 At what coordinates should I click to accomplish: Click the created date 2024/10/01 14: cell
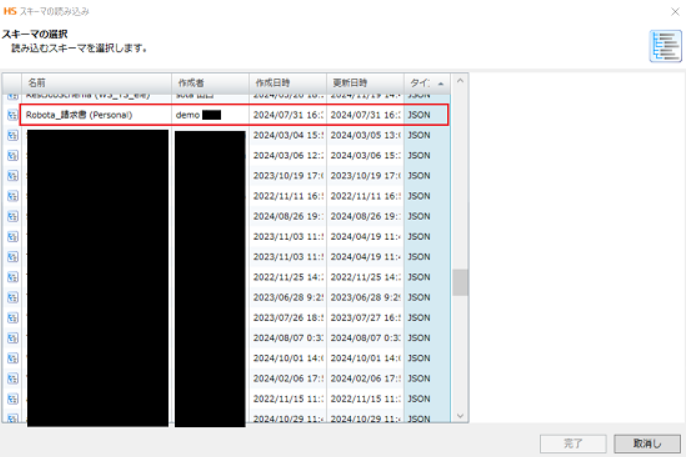click(x=288, y=359)
